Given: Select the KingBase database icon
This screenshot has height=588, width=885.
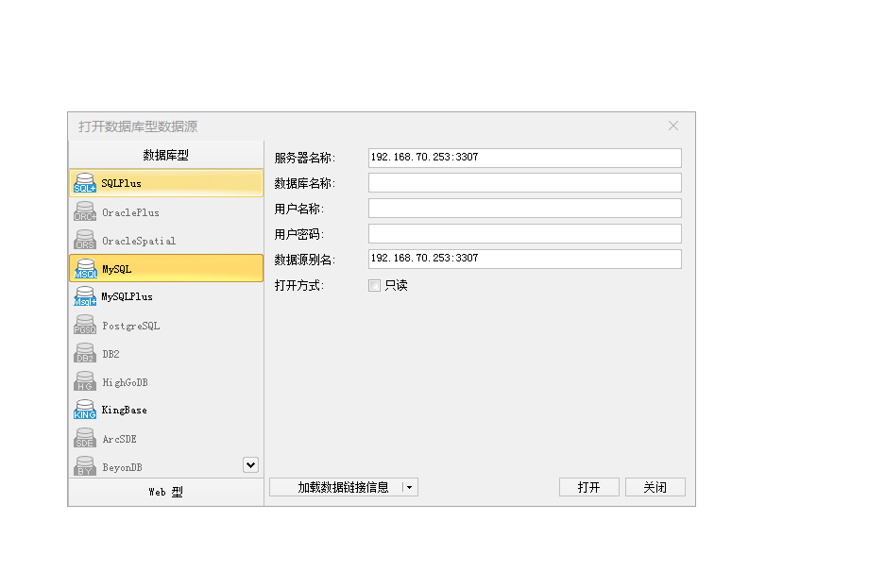Looking at the screenshot, I should pyautogui.click(x=85, y=410).
